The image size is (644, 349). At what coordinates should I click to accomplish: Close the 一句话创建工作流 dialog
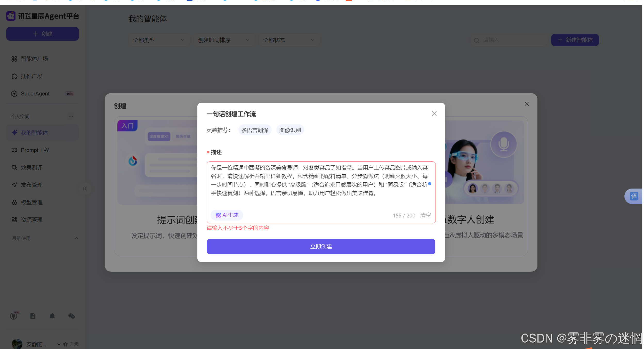coord(434,113)
